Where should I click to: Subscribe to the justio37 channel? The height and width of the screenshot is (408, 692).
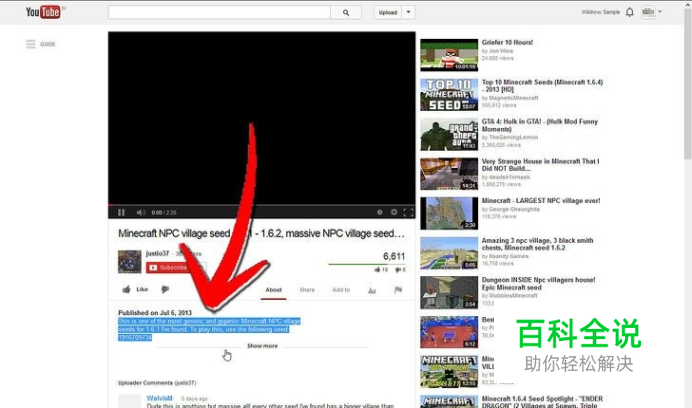(x=168, y=267)
